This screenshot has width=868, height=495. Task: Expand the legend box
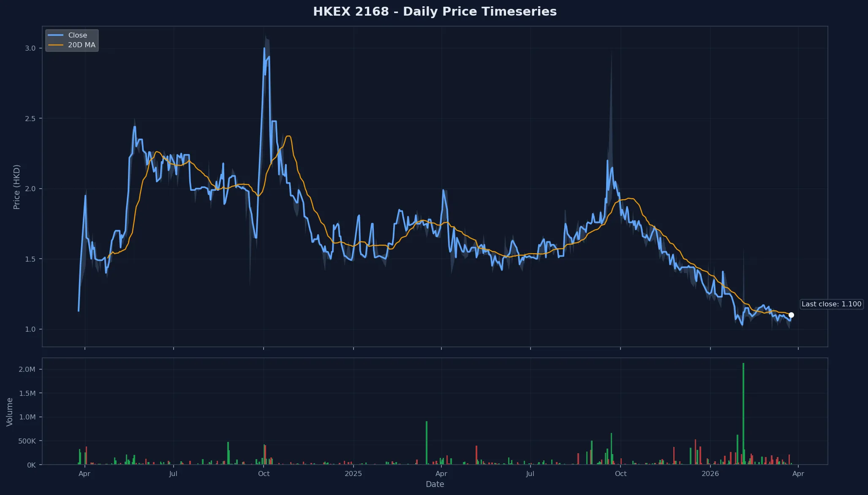(72, 40)
